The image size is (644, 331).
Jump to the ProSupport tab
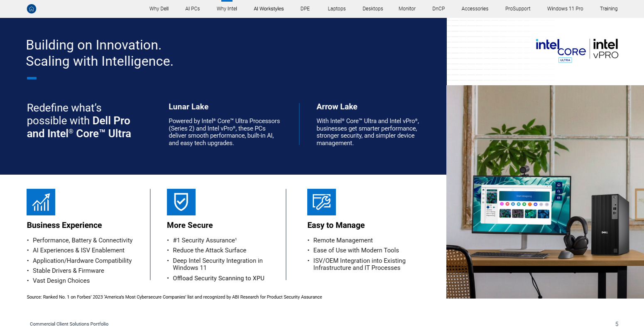517,9
